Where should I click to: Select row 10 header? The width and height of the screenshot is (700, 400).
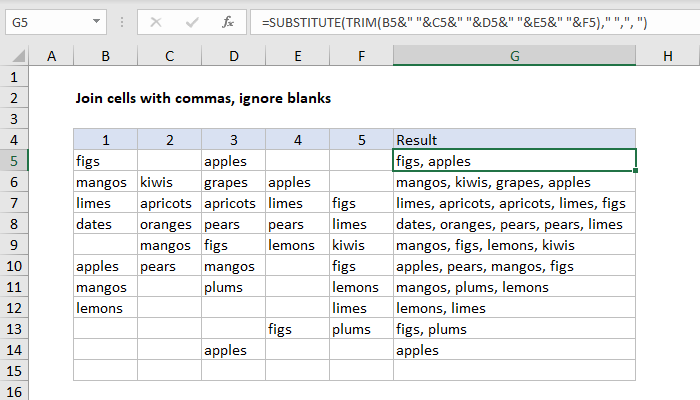pyautogui.click(x=14, y=266)
